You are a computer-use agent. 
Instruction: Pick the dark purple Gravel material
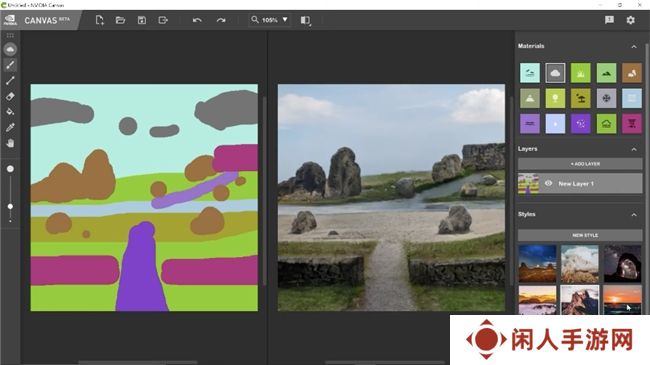click(580, 124)
